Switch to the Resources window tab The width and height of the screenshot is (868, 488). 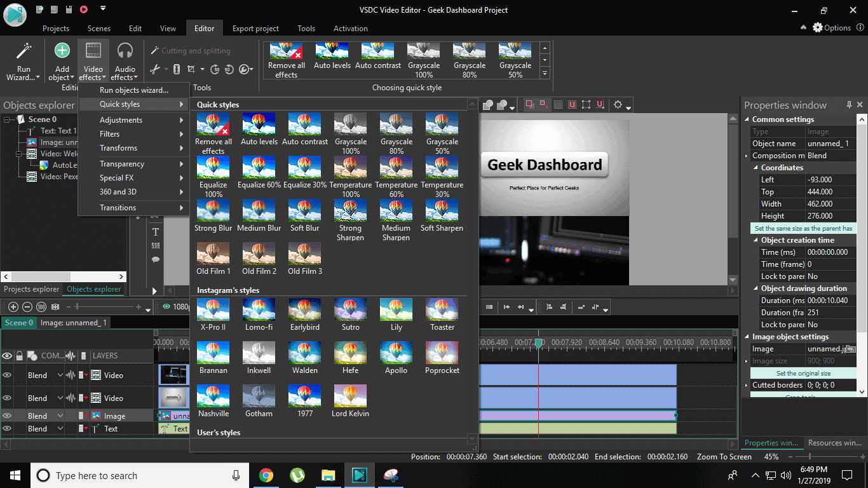[834, 443]
